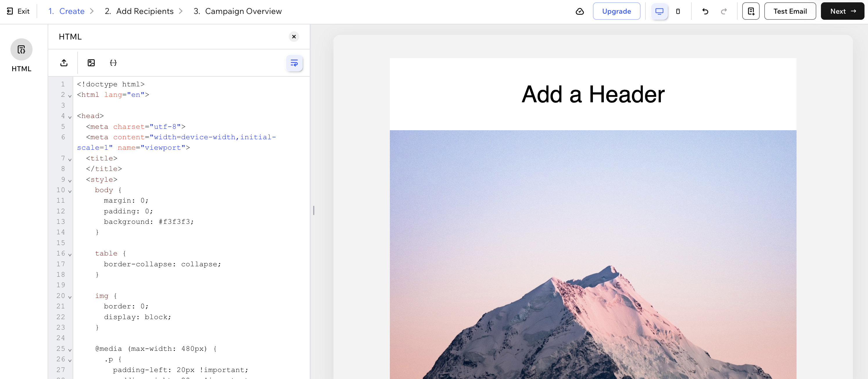Collapse the @media rule on line 25

pyautogui.click(x=70, y=350)
